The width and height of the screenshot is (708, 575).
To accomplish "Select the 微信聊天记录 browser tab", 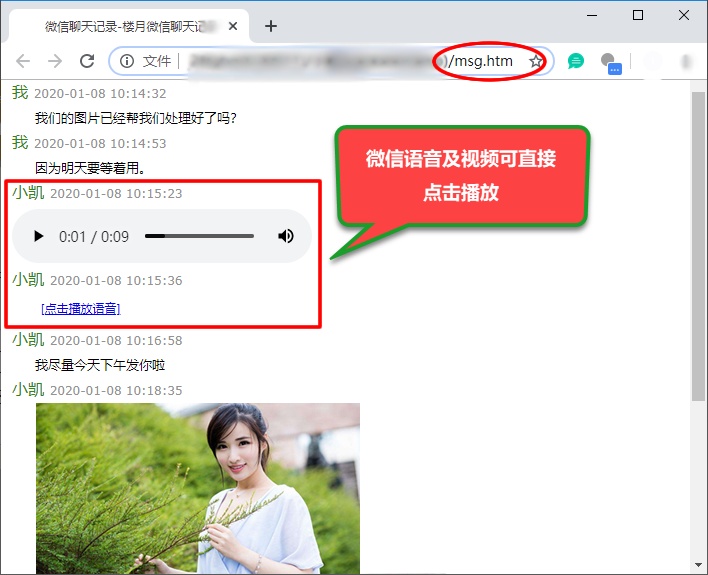I will pyautogui.click(x=129, y=26).
